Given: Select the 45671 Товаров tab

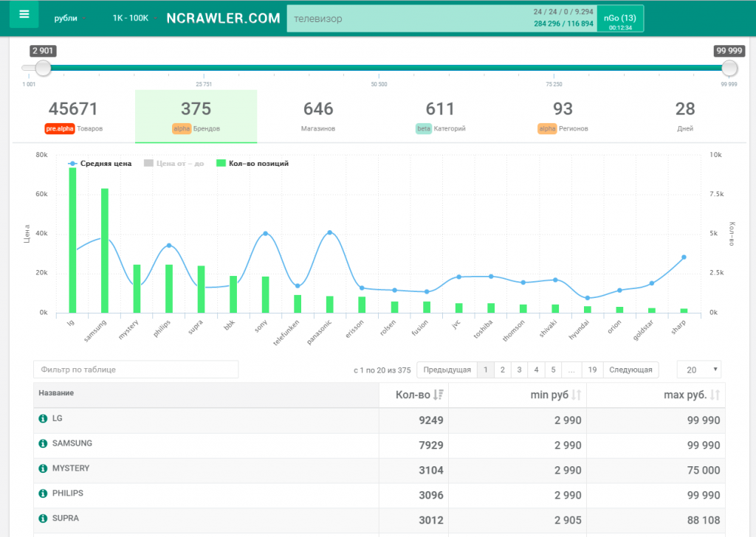Looking at the screenshot, I should (73, 116).
